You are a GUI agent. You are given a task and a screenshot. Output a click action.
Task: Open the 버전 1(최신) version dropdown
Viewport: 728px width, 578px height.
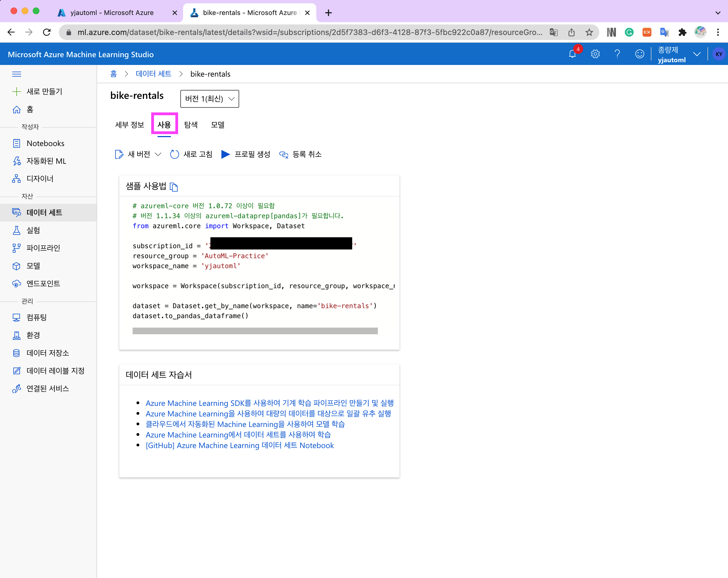click(x=209, y=99)
